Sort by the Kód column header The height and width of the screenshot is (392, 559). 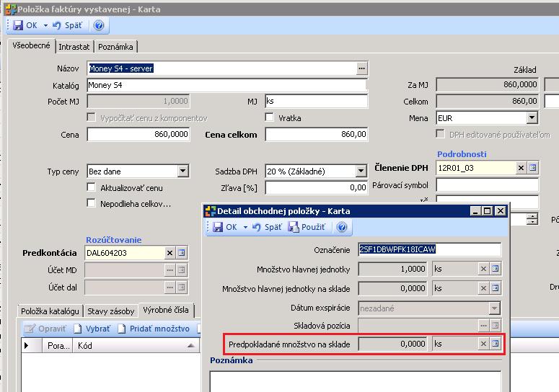136,346
